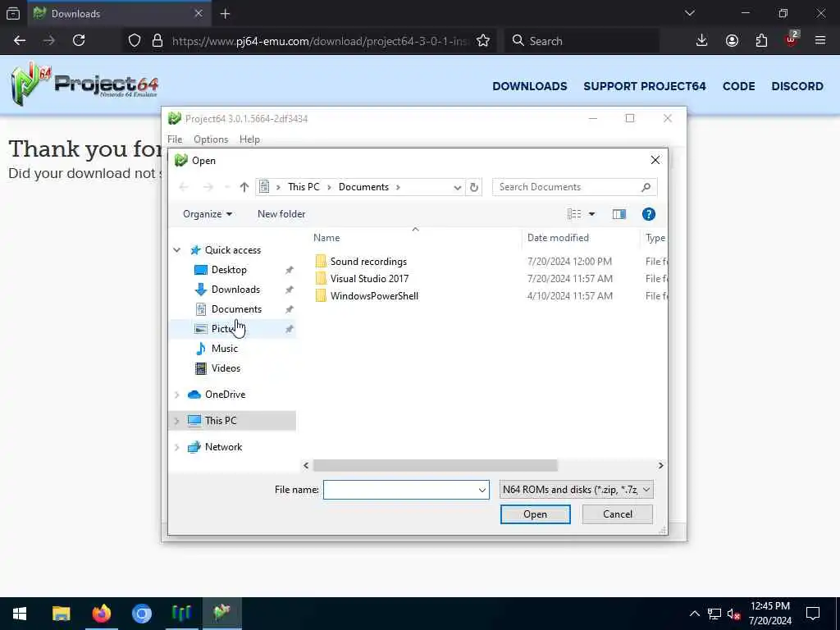Click Cancel to dismiss the Open dialog
Image resolution: width=840 pixels, height=630 pixels.
pyautogui.click(x=617, y=514)
